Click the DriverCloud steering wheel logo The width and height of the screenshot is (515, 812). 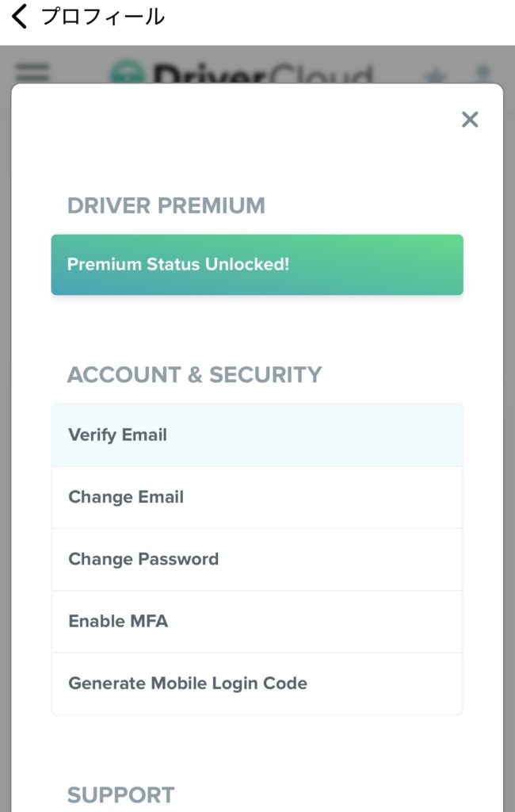pos(127,73)
